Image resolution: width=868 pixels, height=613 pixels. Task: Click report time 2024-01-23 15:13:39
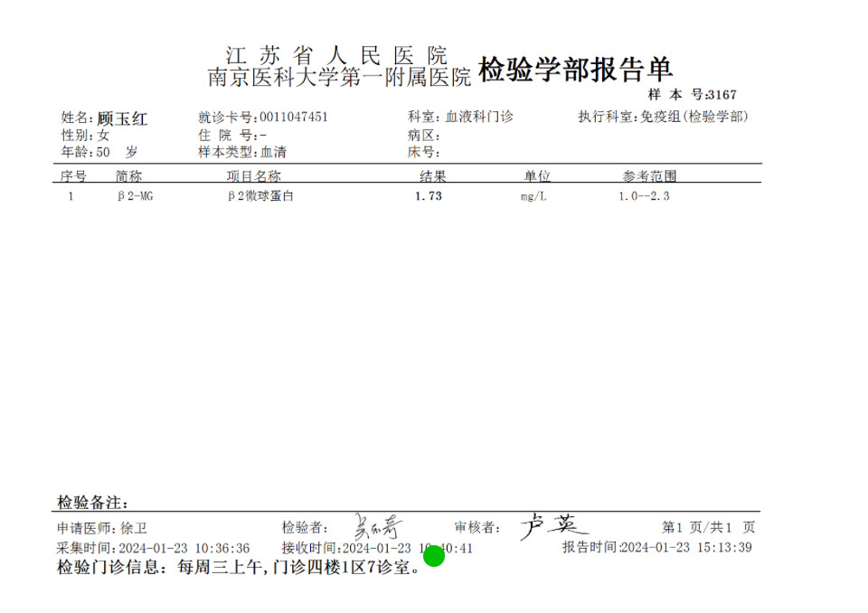686,548
